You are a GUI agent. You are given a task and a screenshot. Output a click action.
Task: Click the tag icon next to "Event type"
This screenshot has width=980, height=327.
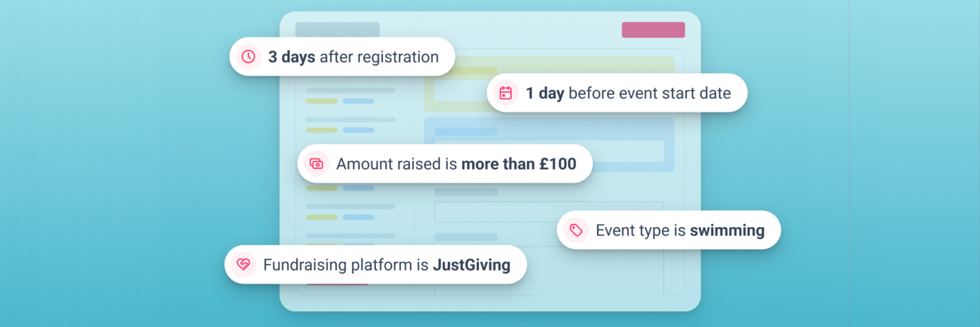pyautogui.click(x=576, y=230)
